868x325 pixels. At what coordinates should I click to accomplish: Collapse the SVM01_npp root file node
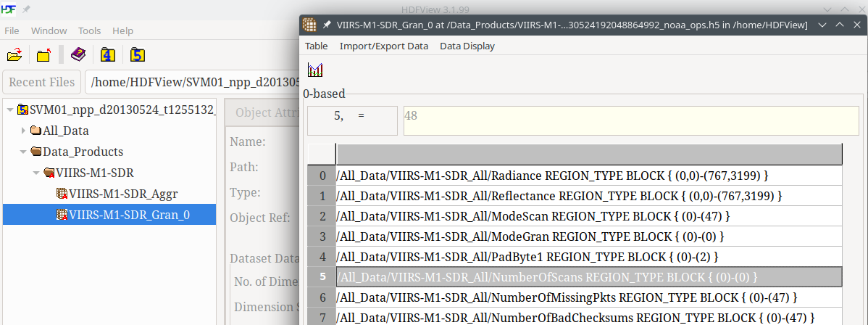9,110
